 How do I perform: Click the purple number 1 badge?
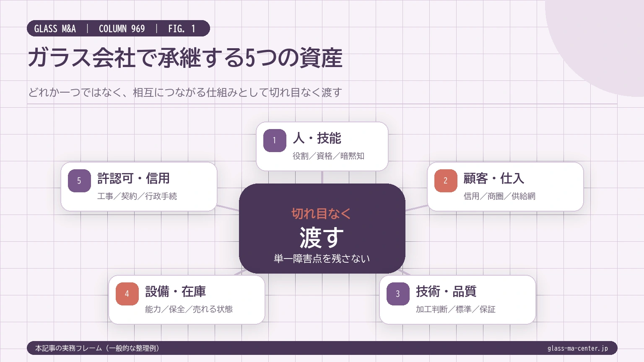(275, 140)
